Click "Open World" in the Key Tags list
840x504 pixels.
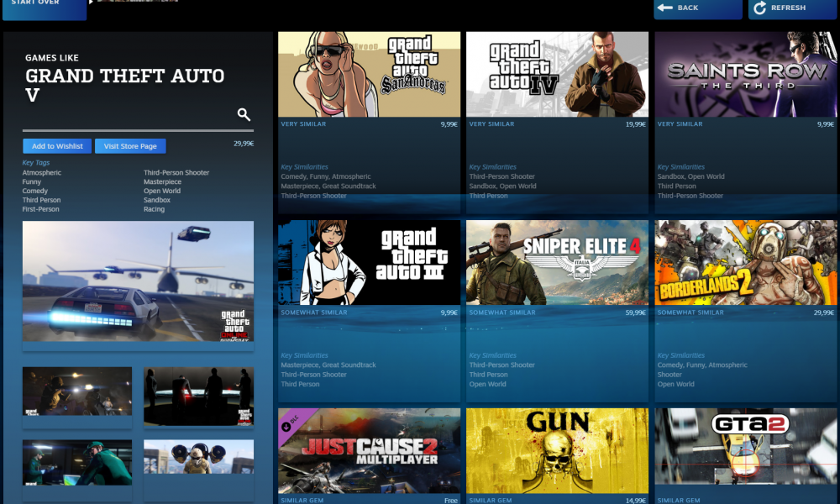coord(162,191)
